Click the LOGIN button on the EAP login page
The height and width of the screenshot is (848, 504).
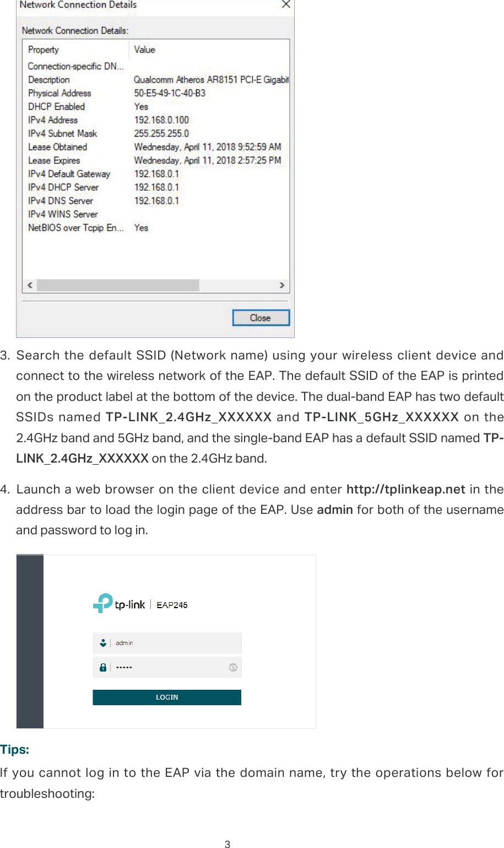(166, 697)
